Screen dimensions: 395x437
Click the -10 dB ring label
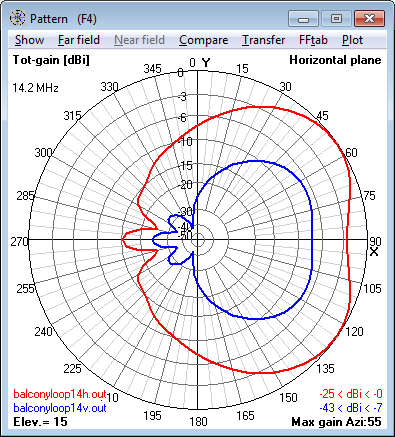tap(185, 142)
